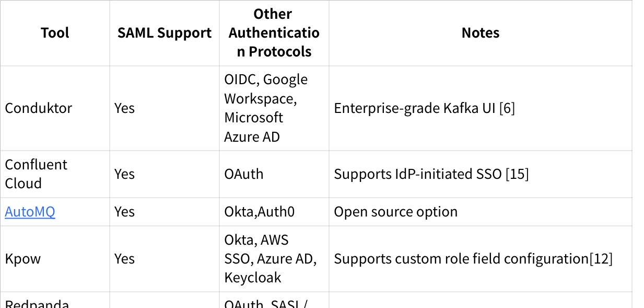The height and width of the screenshot is (308, 644).
Task: Click the "Open source option" note
Action: point(395,212)
